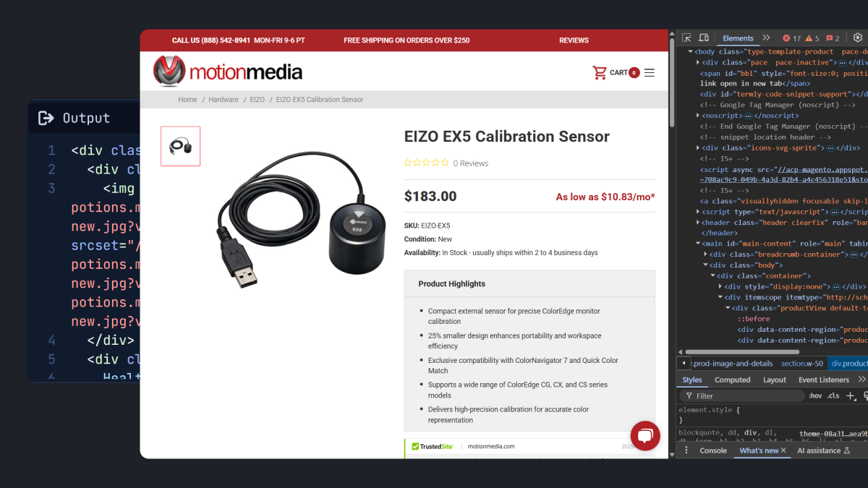Toggle the .cls element classes panel
Screen dimensions: 868x488
pyautogui.click(x=833, y=395)
